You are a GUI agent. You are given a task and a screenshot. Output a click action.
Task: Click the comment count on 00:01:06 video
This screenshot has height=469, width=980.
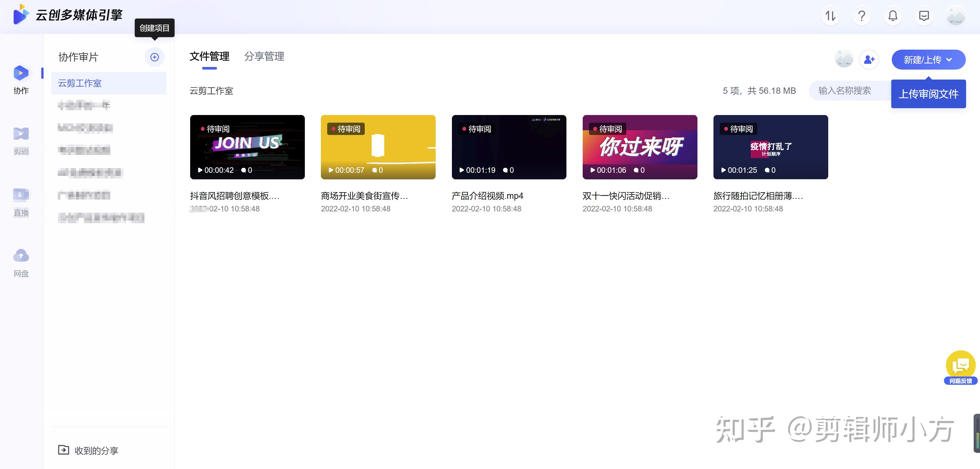point(639,170)
